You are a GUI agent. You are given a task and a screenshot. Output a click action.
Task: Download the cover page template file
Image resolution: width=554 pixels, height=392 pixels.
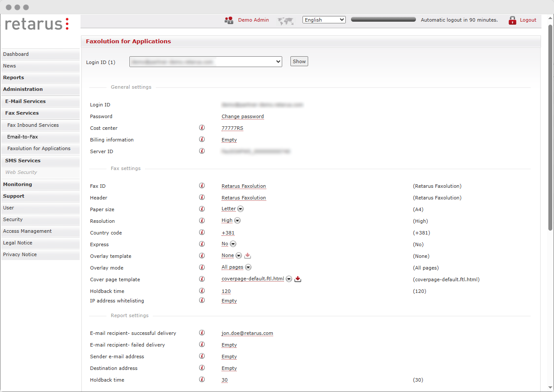click(298, 279)
